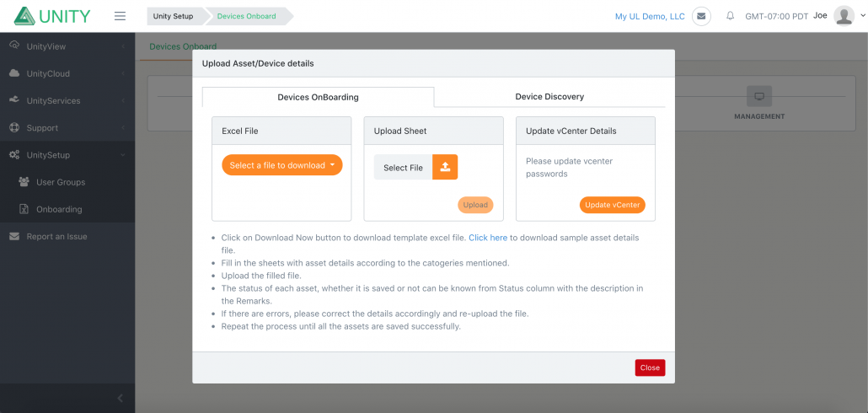This screenshot has height=413, width=868.
Task: Expand UnityView submenu chevron
Action: click(122, 46)
